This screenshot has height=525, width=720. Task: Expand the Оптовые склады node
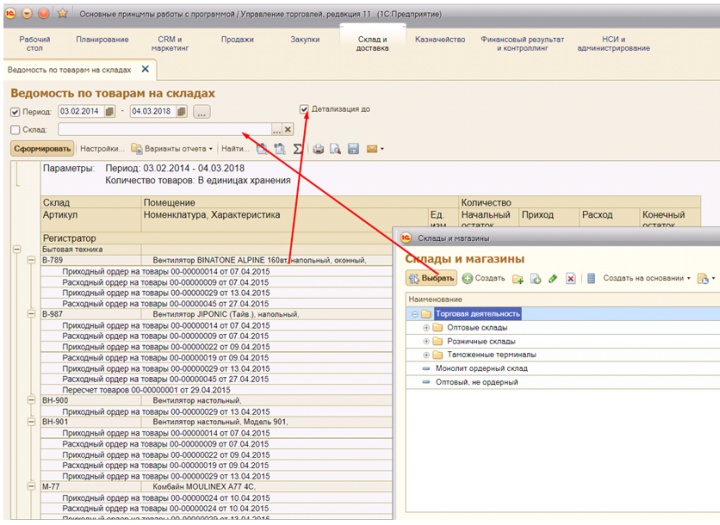pyautogui.click(x=426, y=327)
